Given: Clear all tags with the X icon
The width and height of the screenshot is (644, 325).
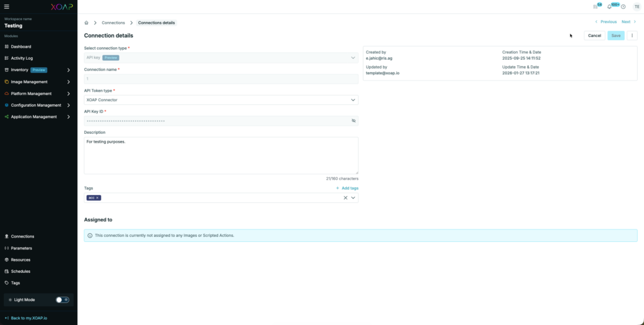Looking at the screenshot, I should coord(345,198).
